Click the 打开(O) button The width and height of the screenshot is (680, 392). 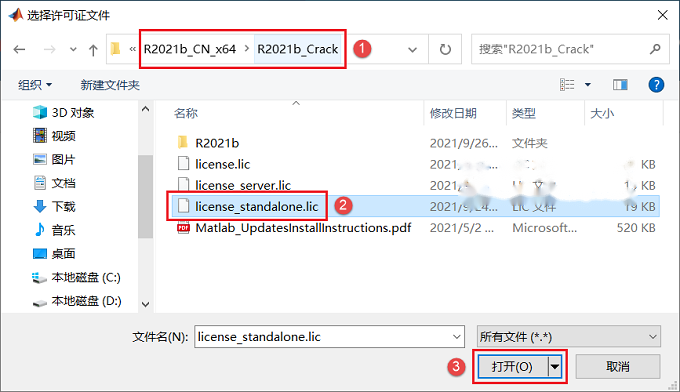tap(513, 367)
